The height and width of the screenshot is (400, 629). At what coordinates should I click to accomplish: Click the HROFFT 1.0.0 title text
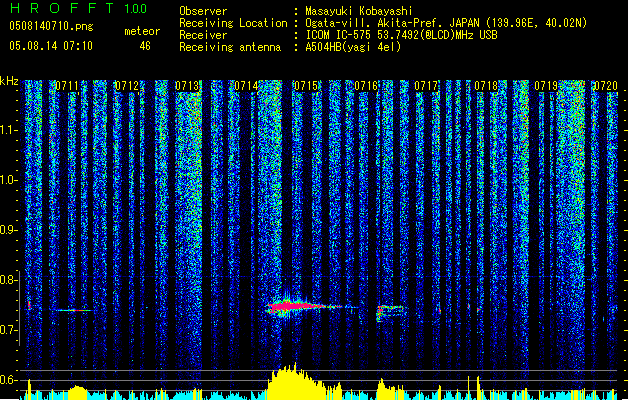[78, 8]
